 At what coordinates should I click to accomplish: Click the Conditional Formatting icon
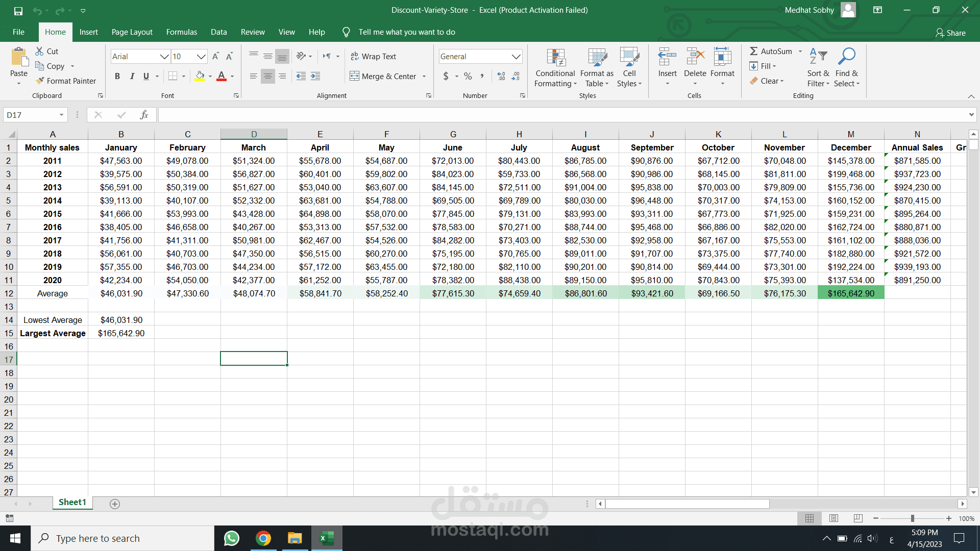click(x=555, y=58)
